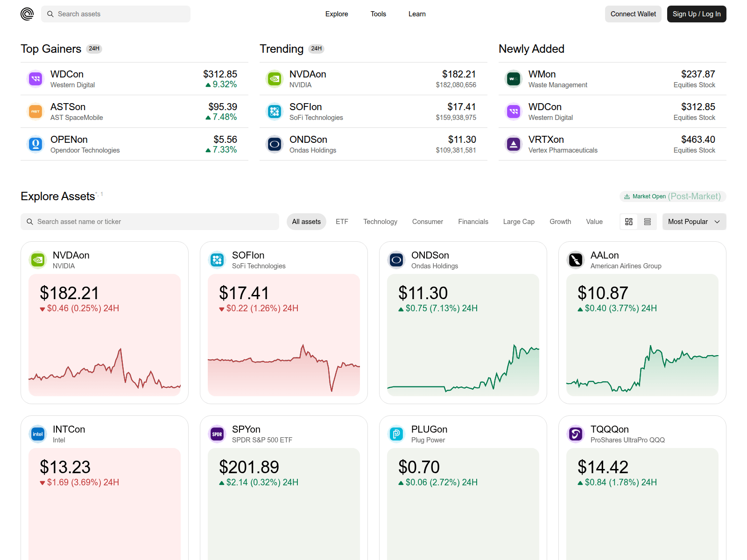Select the Financials filter
Image resolution: width=747 pixels, height=560 pixels.
point(473,222)
